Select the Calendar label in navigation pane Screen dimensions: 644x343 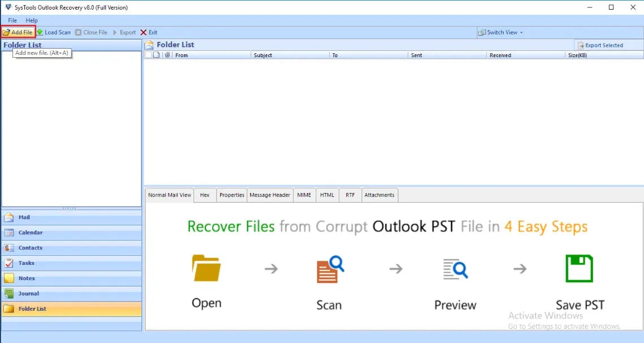coord(31,233)
